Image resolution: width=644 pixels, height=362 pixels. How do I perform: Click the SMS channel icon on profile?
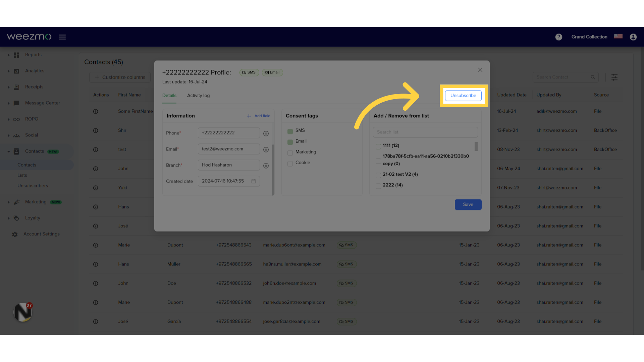point(249,72)
